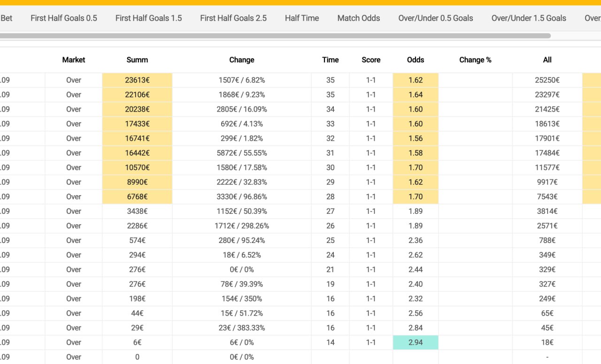
Task: Switch to First Half Goals 1.5 tab
Action: (148, 18)
